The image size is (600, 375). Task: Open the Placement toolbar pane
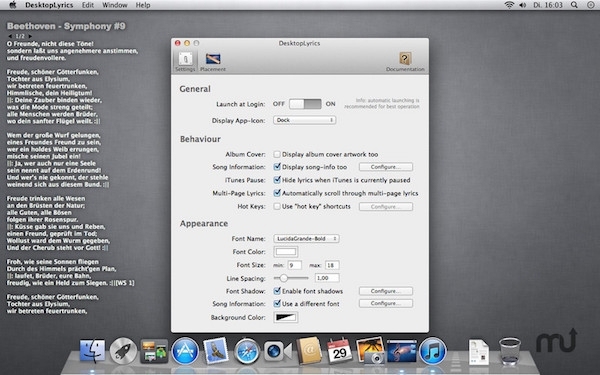(x=213, y=62)
